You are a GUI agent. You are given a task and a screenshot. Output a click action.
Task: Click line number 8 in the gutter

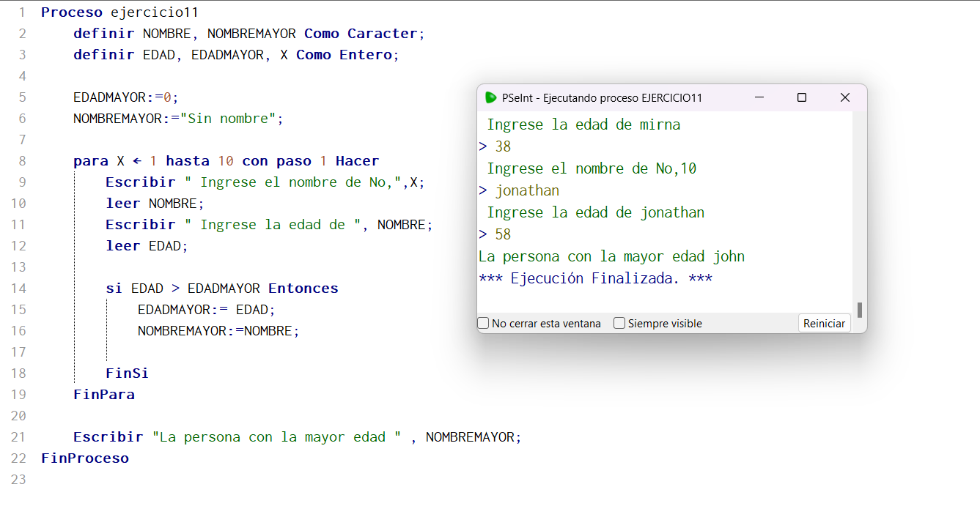[22, 161]
